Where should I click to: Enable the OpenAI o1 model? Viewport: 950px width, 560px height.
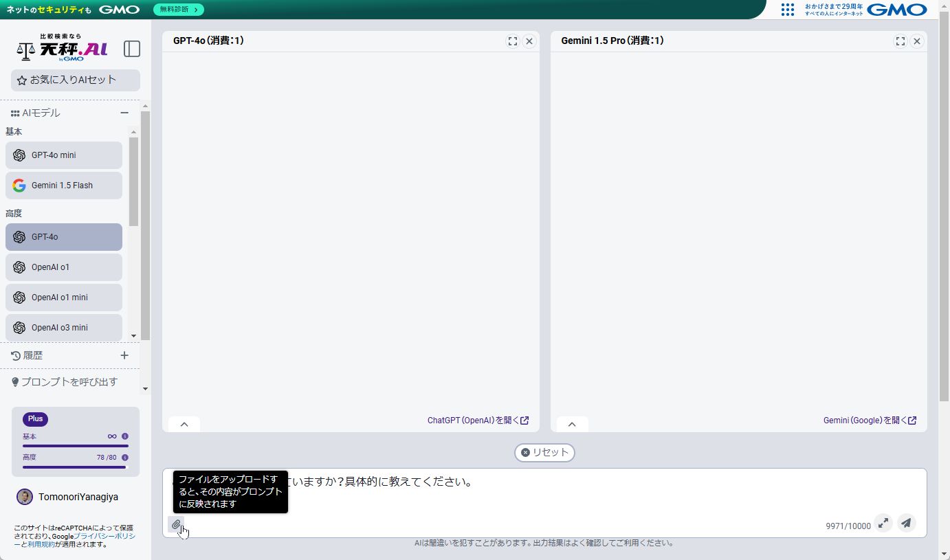coord(63,267)
